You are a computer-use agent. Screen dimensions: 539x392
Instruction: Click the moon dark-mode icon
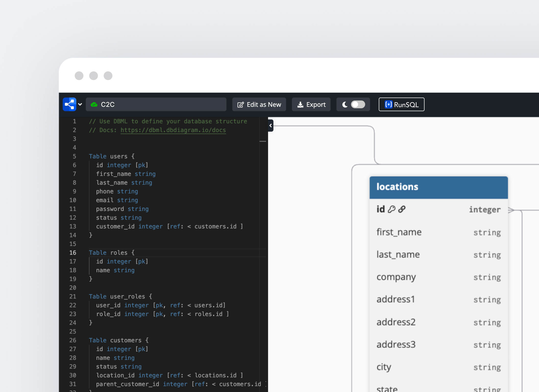345,105
